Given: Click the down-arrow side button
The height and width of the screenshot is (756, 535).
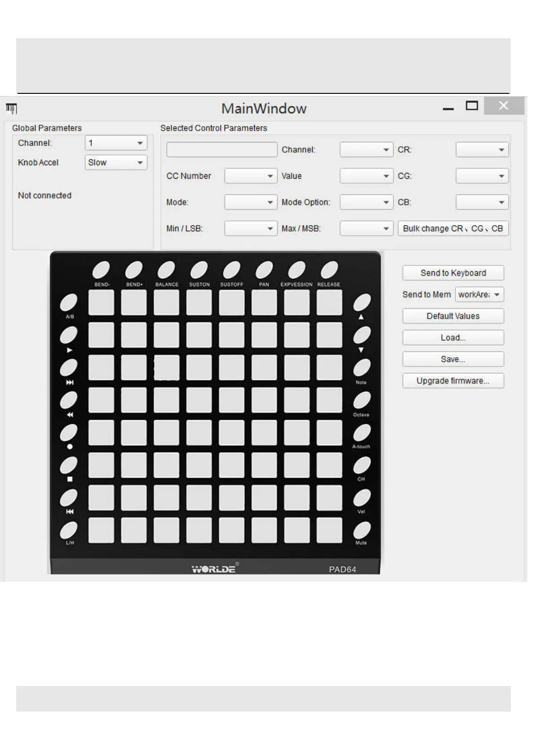Looking at the screenshot, I should 362,335.
